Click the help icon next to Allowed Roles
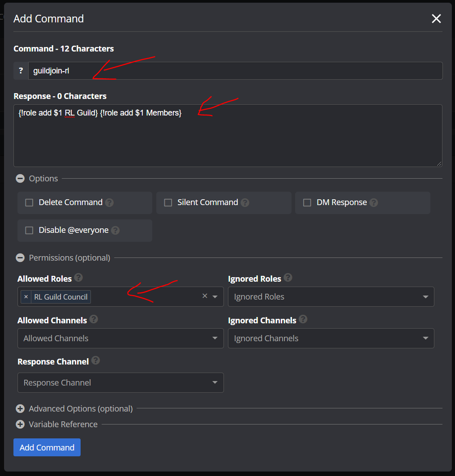This screenshot has width=455, height=476. click(78, 278)
